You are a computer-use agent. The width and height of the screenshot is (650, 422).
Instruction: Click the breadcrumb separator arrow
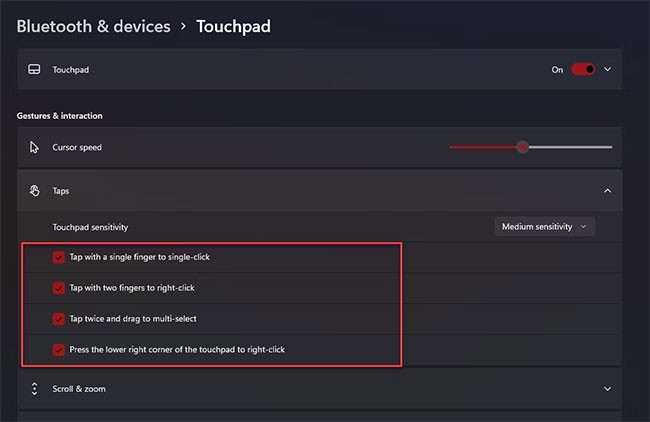(x=183, y=27)
